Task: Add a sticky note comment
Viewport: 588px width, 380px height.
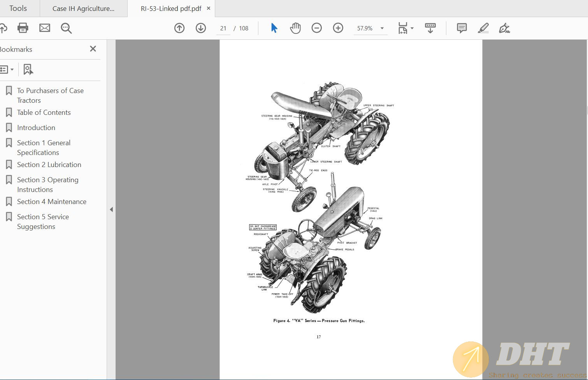Action: point(462,28)
